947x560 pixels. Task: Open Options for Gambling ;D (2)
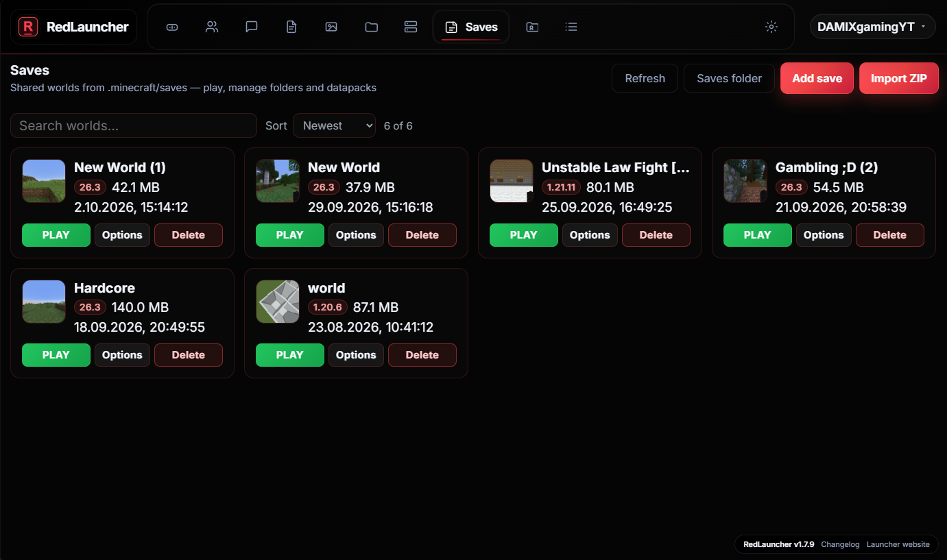(x=824, y=235)
